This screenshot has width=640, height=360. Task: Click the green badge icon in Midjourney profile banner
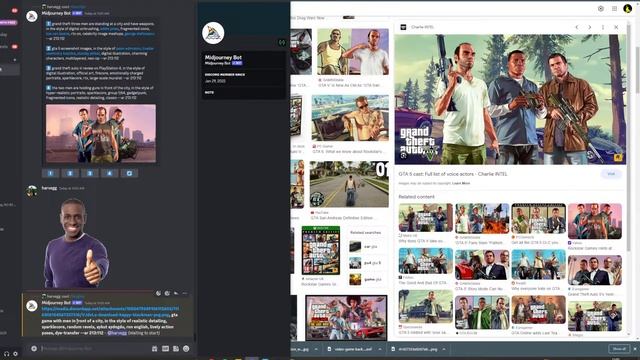[282, 42]
